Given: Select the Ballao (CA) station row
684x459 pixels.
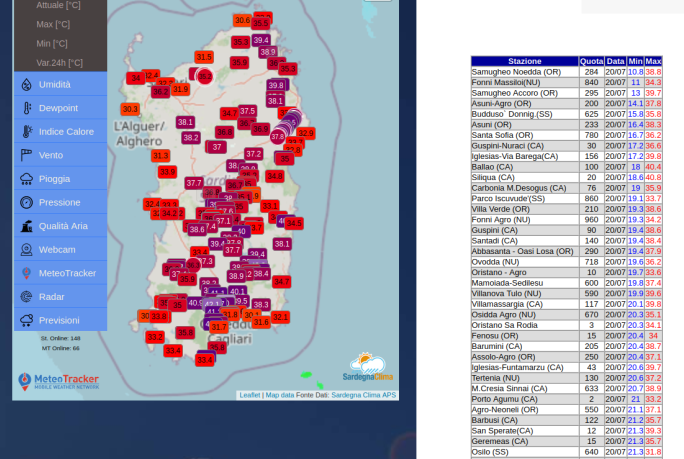Looking at the screenshot, I should pyautogui.click(x=567, y=167).
